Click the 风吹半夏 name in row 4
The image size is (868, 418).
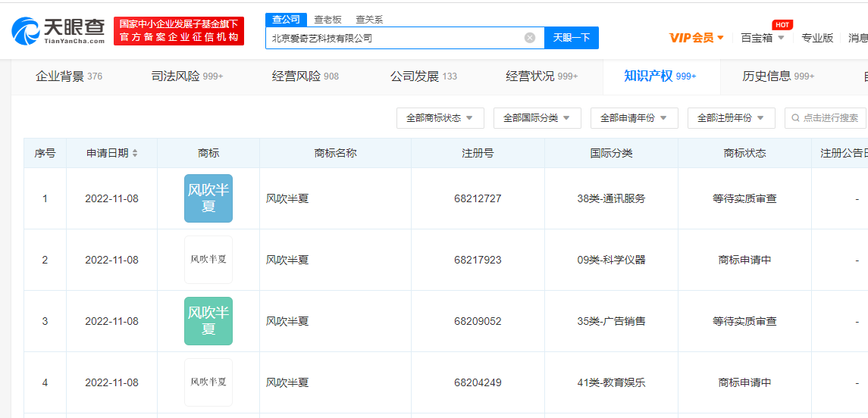(287, 382)
